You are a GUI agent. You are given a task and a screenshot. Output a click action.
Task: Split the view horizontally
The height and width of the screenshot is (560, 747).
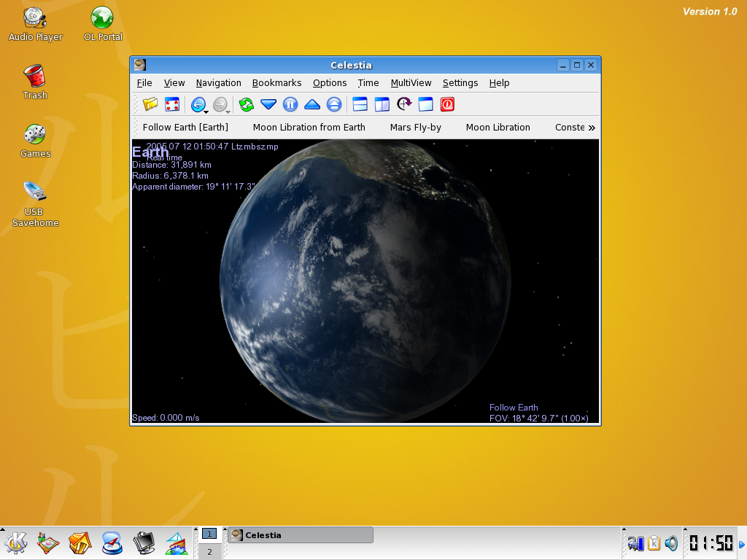[360, 104]
